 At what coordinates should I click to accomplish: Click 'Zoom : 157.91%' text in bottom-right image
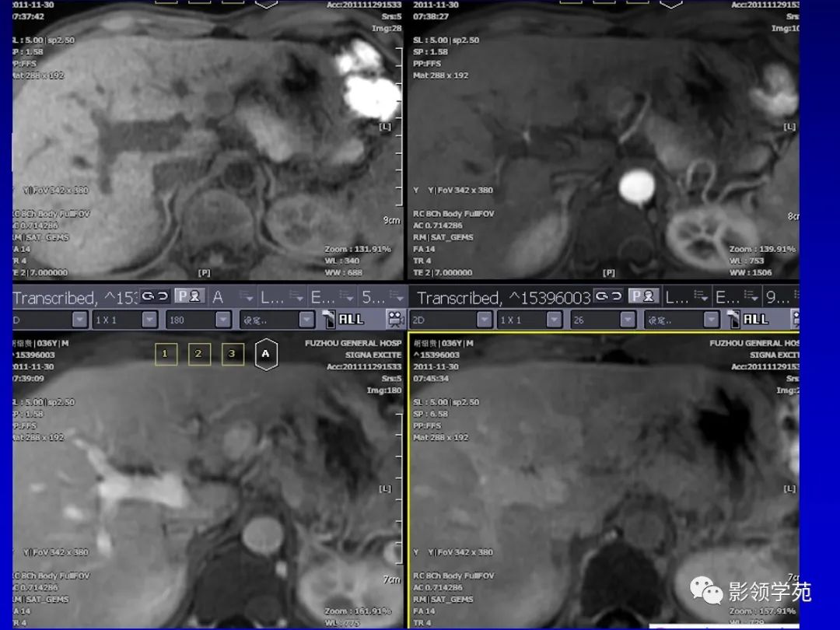tap(762, 611)
